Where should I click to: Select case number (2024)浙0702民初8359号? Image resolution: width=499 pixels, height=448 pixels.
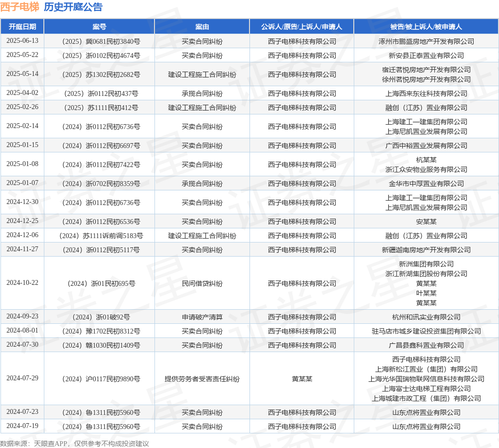coord(99,184)
